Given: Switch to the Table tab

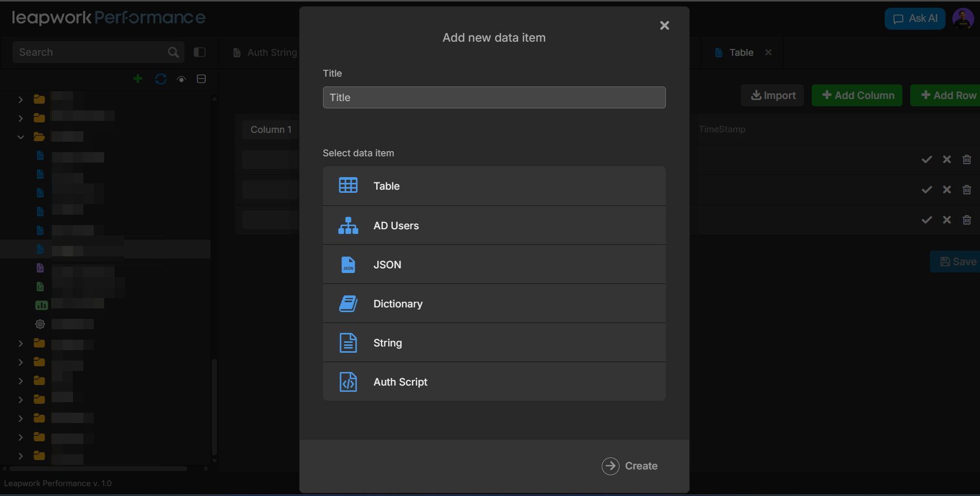Looking at the screenshot, I should (740, 53).
